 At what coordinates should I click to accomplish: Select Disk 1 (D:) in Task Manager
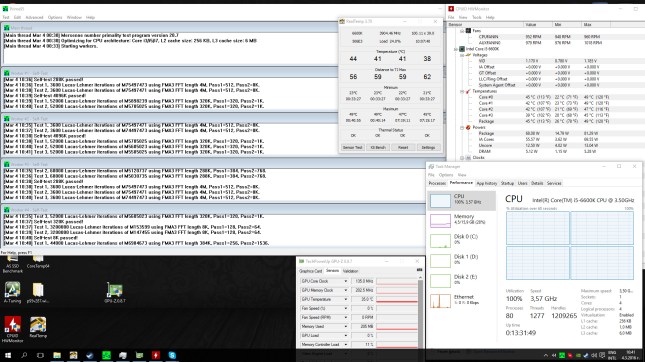click(462, 261)
